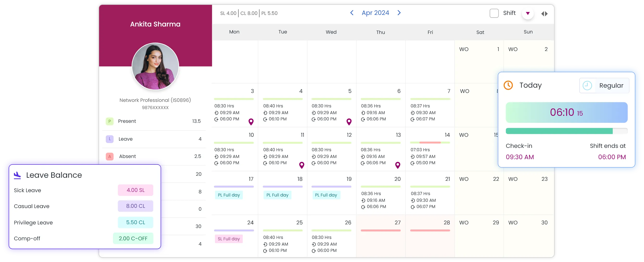Image resolution: width=644 pixels, height=262 pixels.
Task: Click location pin on April 13
Action: pyautogui.click(x=398, y=165)
